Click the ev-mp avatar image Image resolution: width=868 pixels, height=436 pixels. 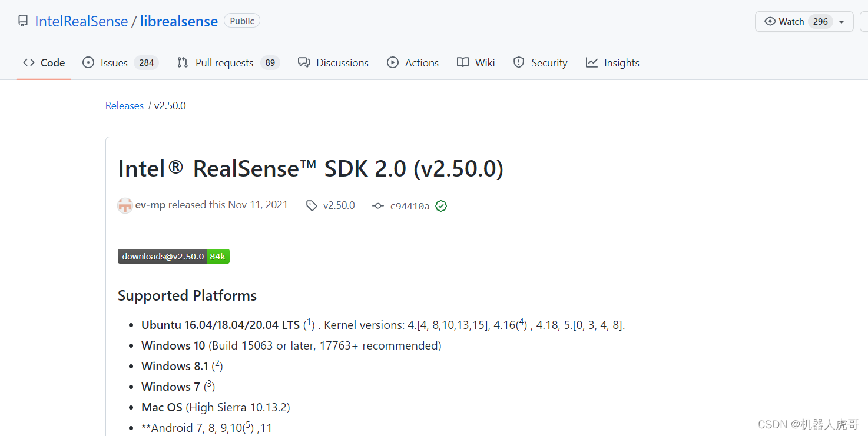pyautogui.click(x=125, y=205)
